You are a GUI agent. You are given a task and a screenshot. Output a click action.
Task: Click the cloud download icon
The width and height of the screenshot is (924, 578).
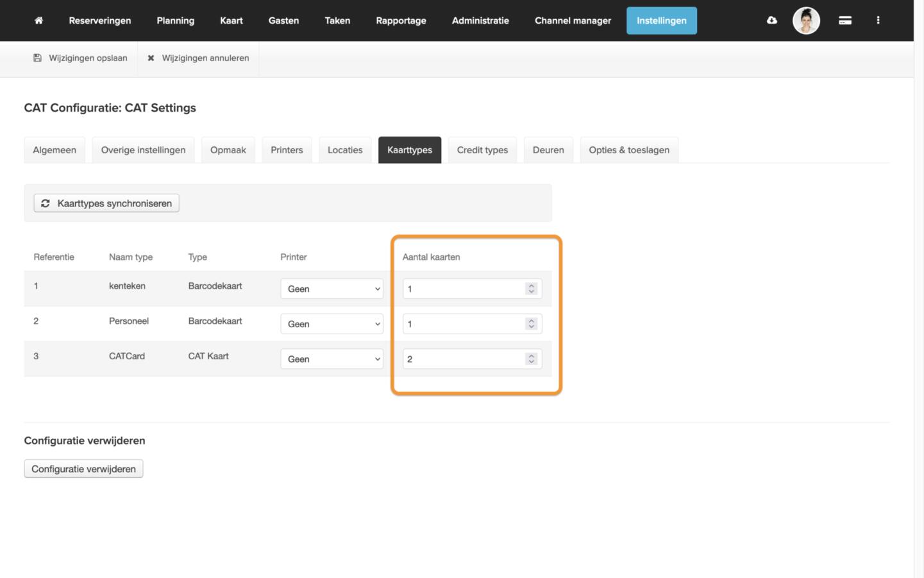coord(772,21)
